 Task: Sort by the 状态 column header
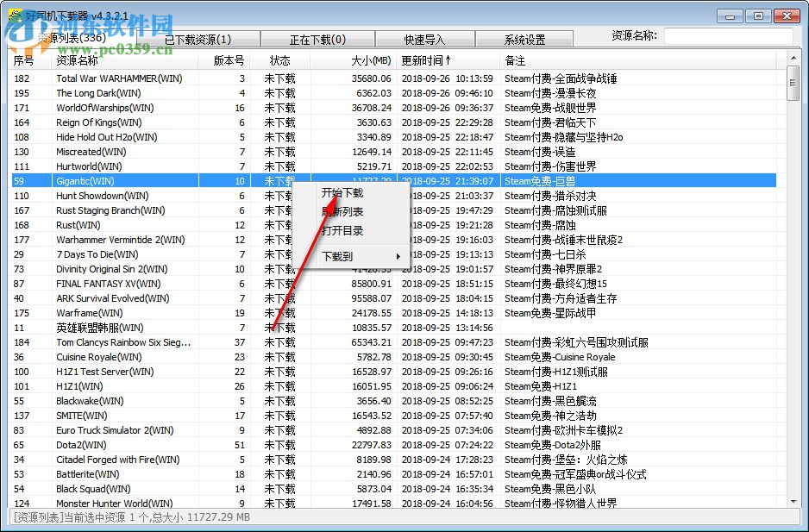coord(280,60)
